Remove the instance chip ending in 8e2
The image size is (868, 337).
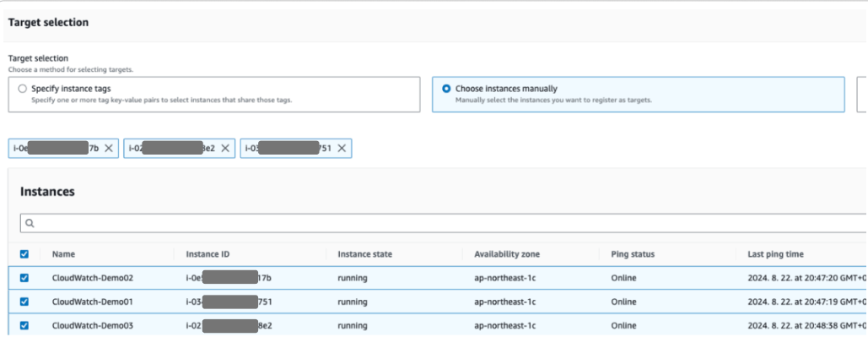coord(225,148)
